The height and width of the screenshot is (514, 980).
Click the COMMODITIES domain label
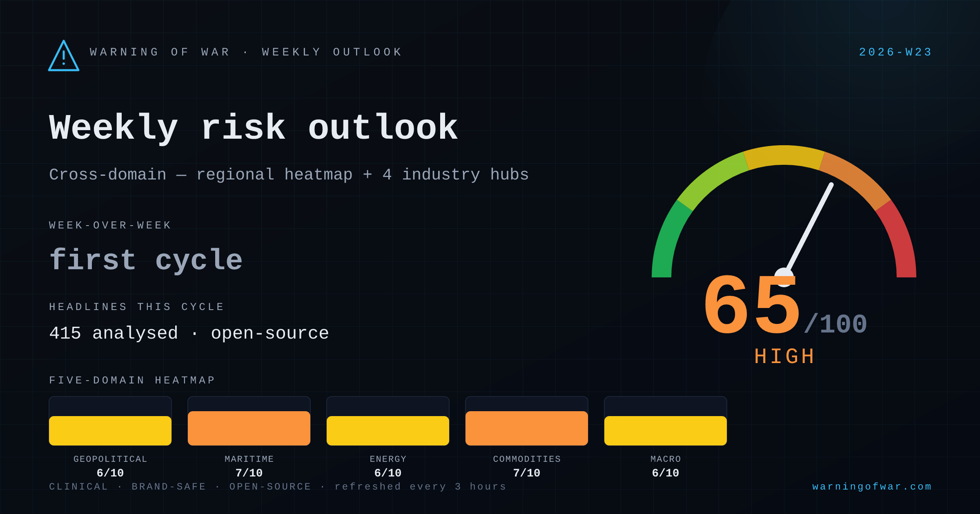click(527, 459)
